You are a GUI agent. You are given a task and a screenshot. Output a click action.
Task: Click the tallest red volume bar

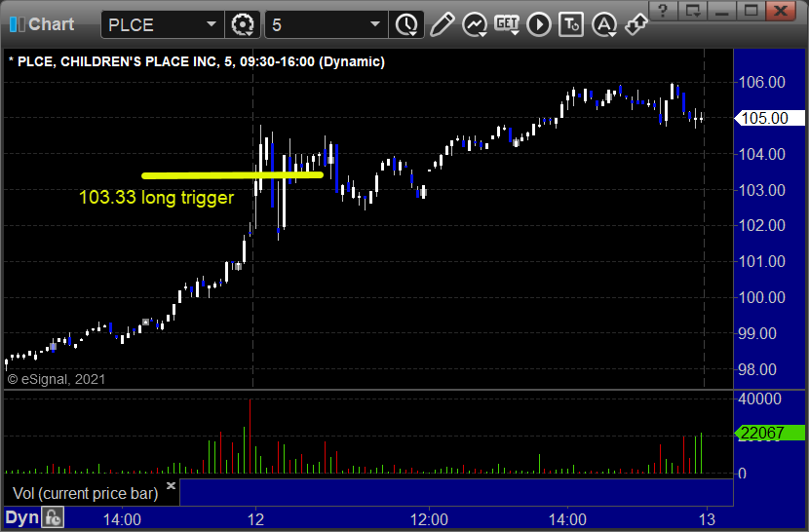click(250, 436)
